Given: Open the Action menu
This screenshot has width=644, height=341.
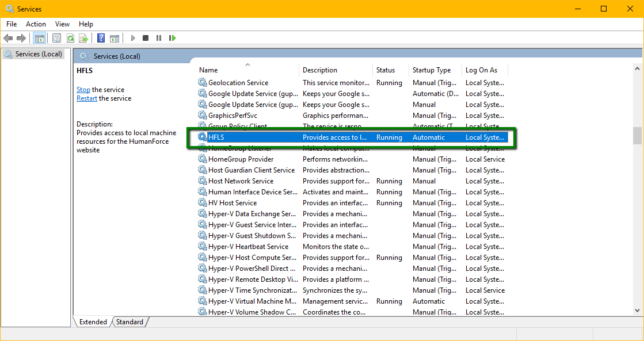Looking at the screenshot, I should (36, 24).
